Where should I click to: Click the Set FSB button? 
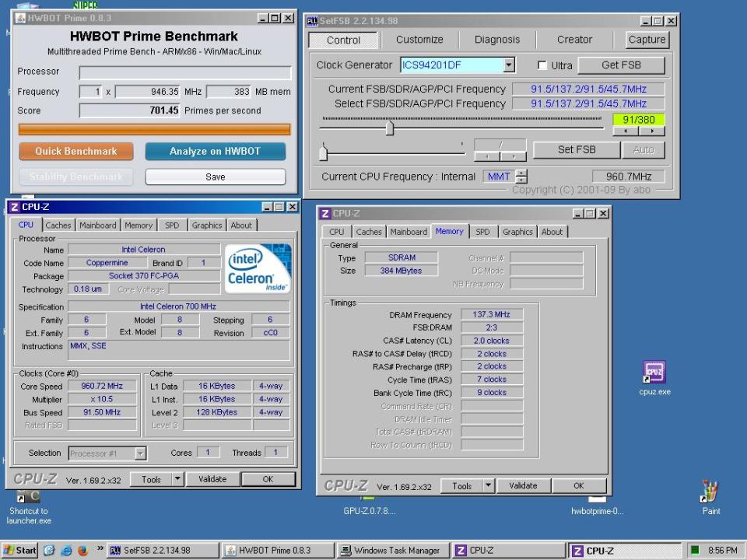point(577,149)
